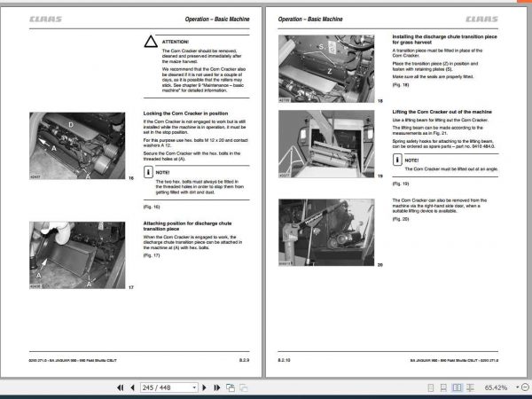This screenshot has width=532, height=399.
Task: Click the '(Fig. 20)' reference text
Action: (x=401, y=219)
